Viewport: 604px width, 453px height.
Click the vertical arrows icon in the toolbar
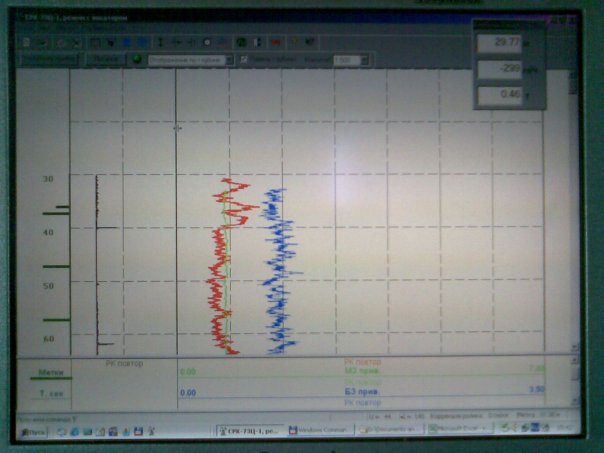click(160, 43)
